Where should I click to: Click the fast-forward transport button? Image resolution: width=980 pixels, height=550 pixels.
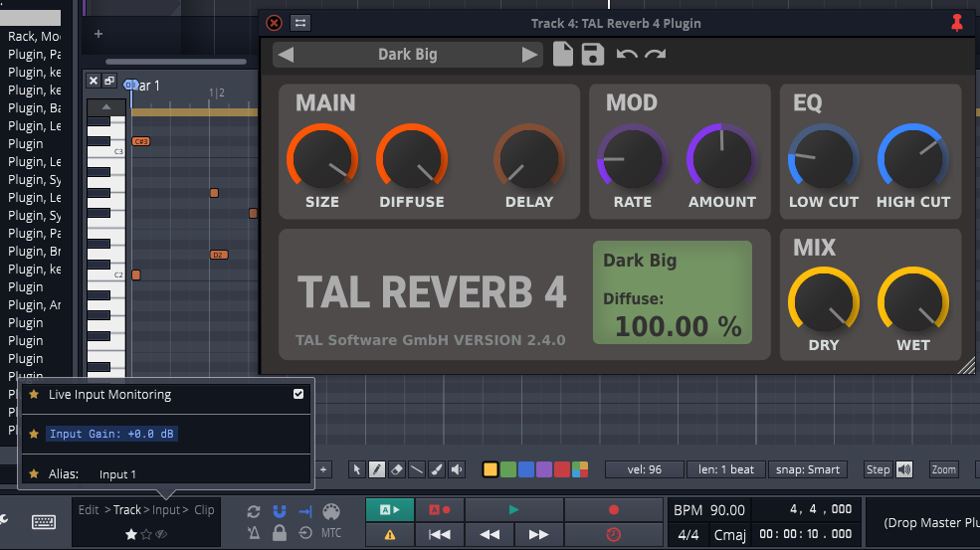pos(538,534)
